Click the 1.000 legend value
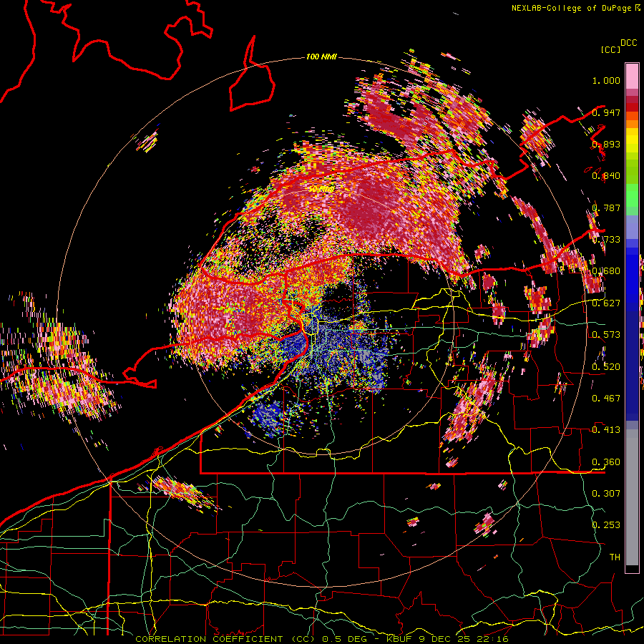This screenshot has height=644, width=644. [x=606, y=80]
